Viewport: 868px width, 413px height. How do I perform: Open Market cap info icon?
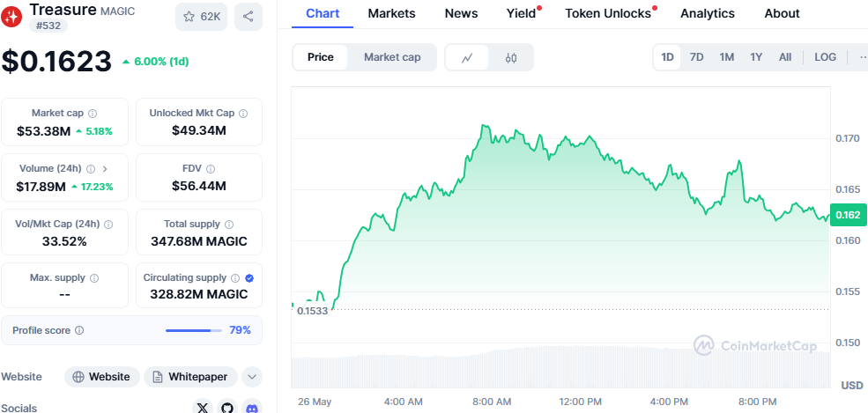click(x=93, y=114)
